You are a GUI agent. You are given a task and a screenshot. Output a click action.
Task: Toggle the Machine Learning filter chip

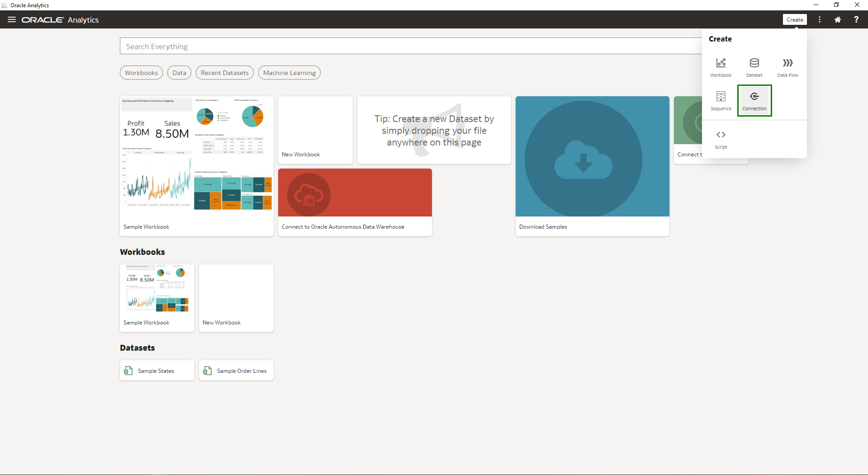[289, 72]
